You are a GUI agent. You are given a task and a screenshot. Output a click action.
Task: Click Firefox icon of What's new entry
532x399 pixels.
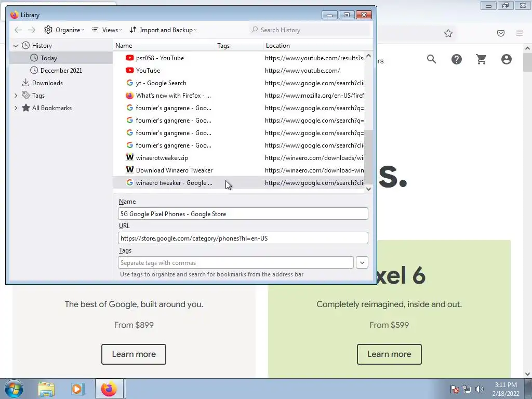[x=129, y=96]
